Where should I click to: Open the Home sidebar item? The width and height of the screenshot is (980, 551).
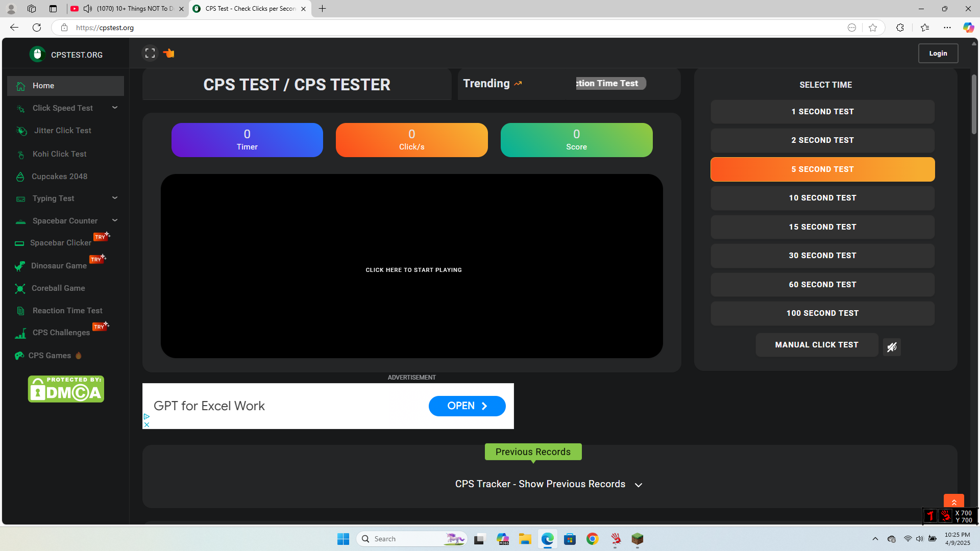click(x=65, y=86)
